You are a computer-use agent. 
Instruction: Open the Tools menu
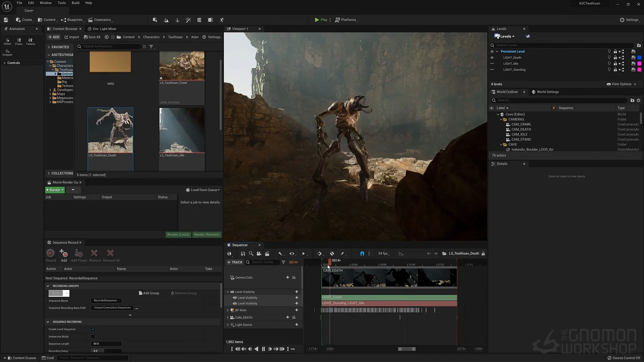click(x=62, y=3)
